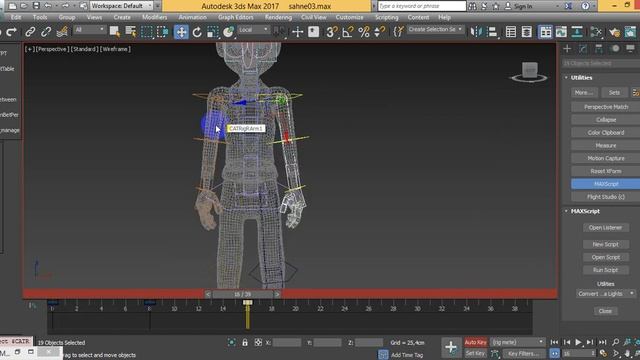Click the Play Animation button
The height and width of the screenshot is (360, 640).
tap(578, 342)
